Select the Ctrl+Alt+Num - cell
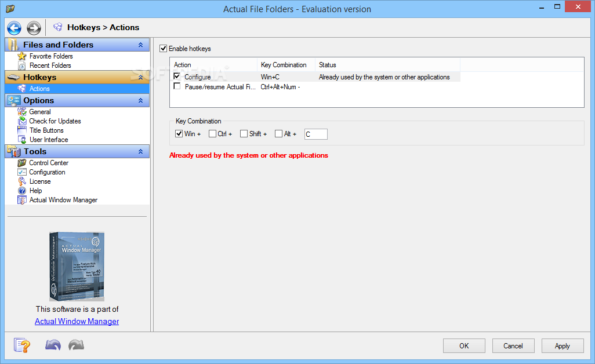The height and width of the screenshot is (364, 595). click(281, 87)
